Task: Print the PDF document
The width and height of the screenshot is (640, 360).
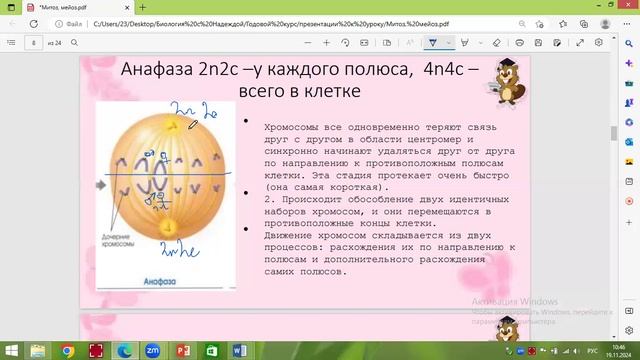Action: (520, 42)
